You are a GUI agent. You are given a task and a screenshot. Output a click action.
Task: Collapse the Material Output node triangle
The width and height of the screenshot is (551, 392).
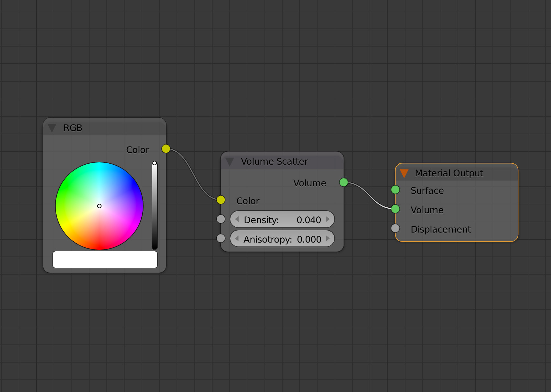click(404, 173)
